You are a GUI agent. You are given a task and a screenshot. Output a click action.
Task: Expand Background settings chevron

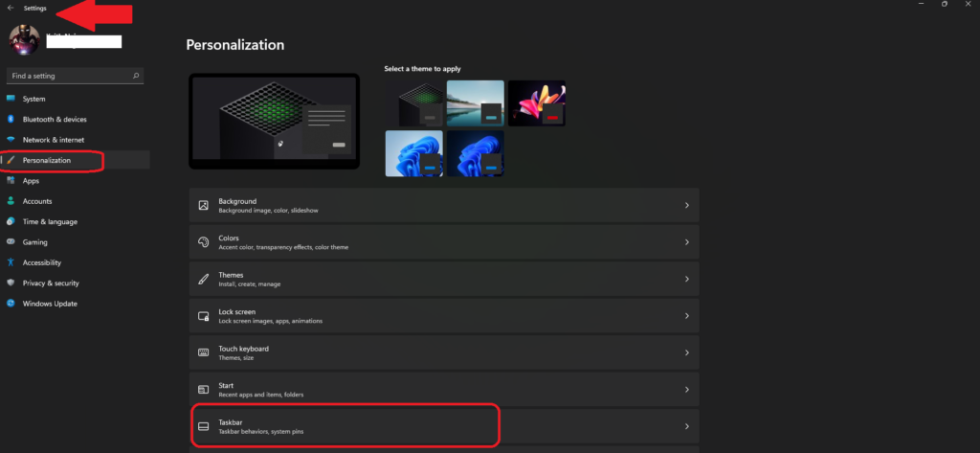point(687,205)
